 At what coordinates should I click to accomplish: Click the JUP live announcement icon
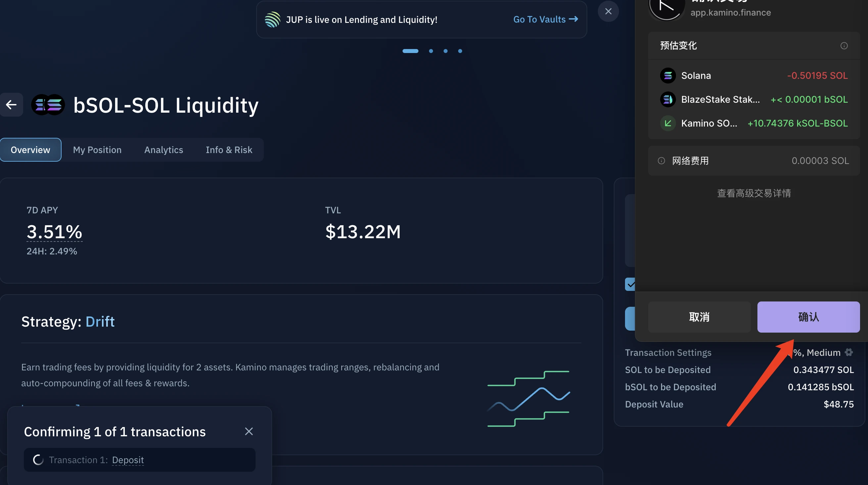point(272,19)
